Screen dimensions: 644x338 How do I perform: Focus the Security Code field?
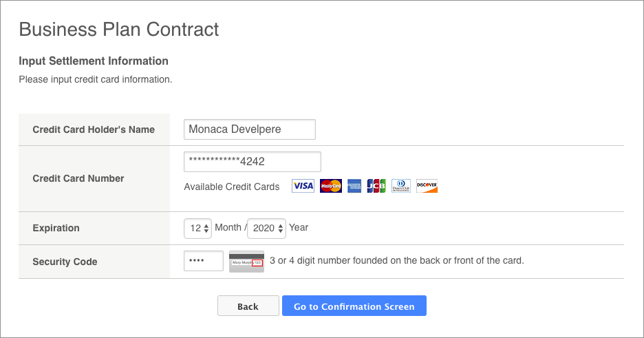(204, 261)
